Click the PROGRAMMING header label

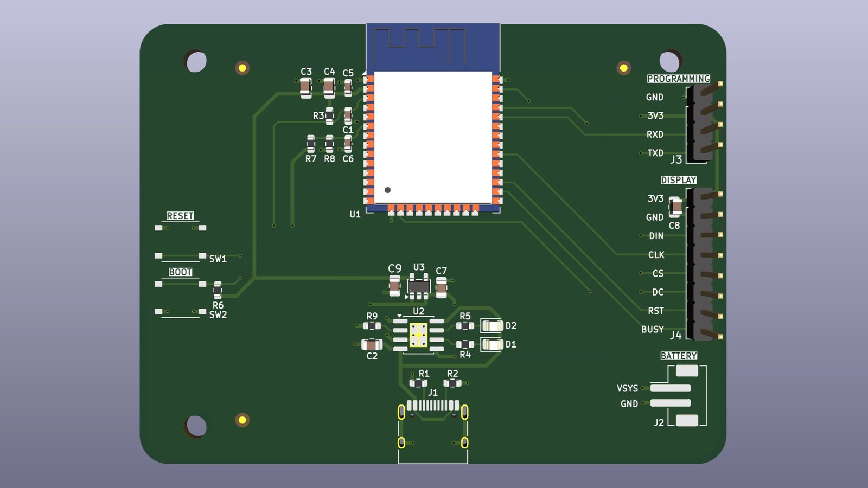678,79
